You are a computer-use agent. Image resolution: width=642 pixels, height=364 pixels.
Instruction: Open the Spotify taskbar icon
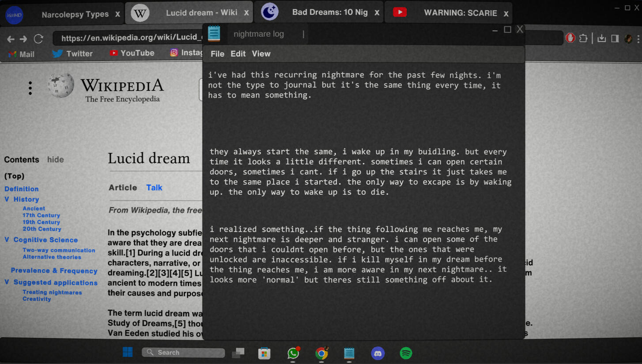[406, 353]
